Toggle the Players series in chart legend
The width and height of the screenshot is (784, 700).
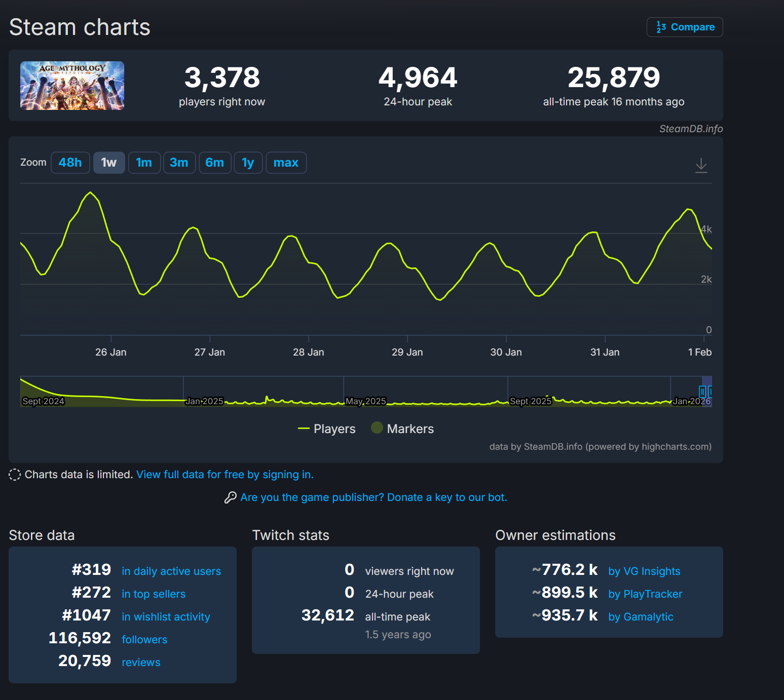click(327, 429)
